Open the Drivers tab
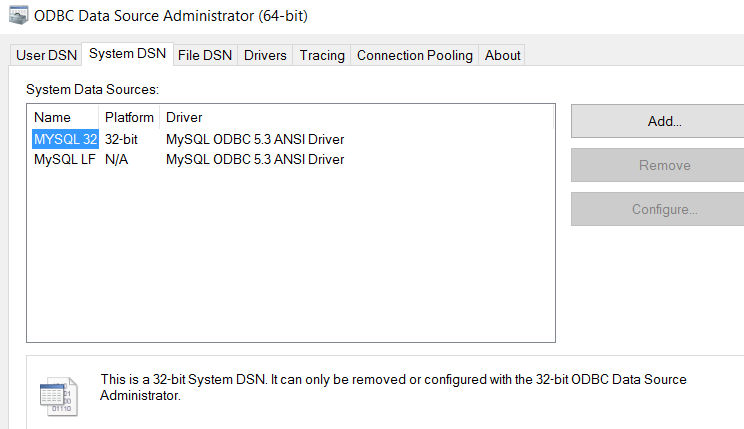This screenshot has width=744, height=429. (x=265, y=55)
